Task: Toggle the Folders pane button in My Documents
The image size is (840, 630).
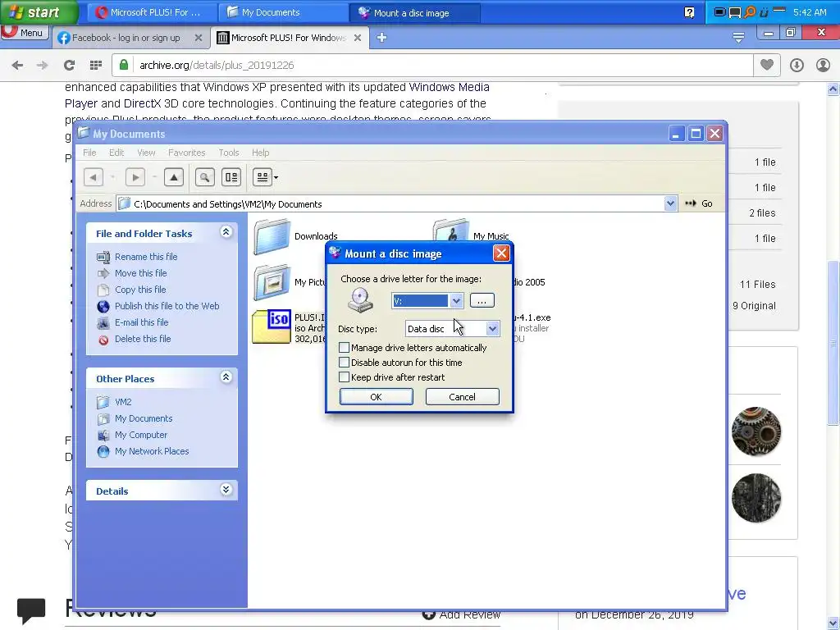Action: click(231, 177)
